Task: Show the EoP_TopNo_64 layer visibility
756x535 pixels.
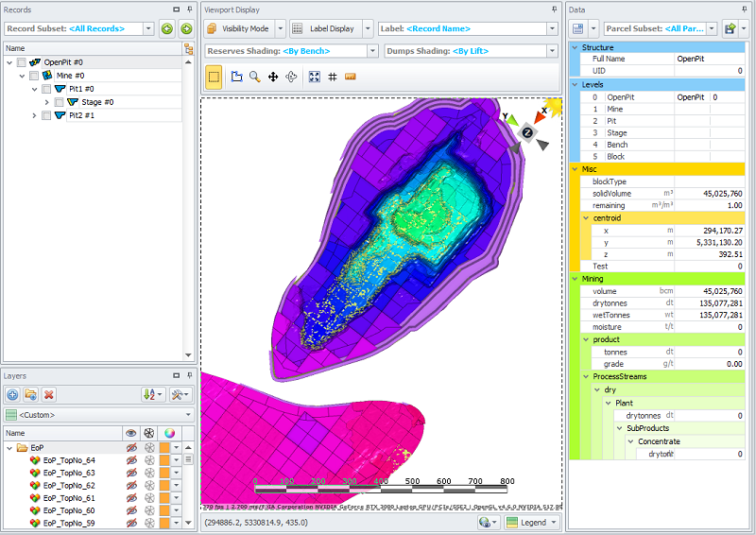Action: (x=132, y=460)
